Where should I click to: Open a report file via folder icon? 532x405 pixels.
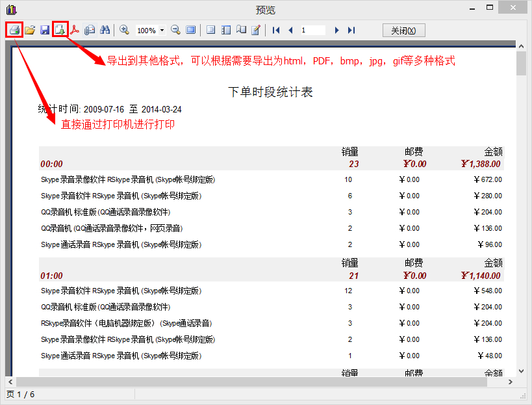click(x=30, y=30)
